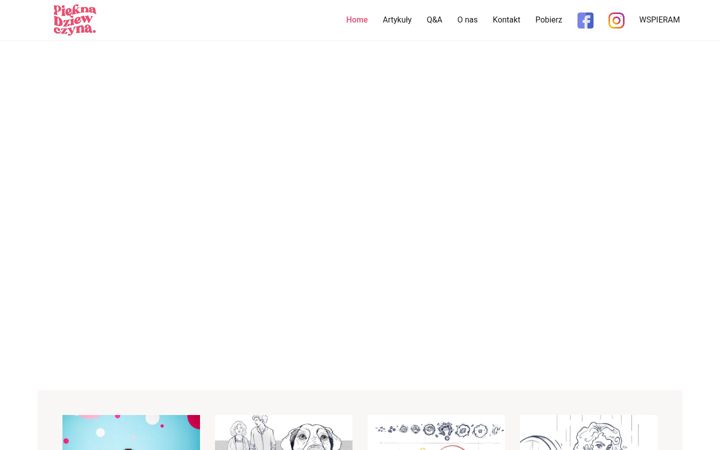Open the article with dog sketch thumbnail

tap(284, 433)
